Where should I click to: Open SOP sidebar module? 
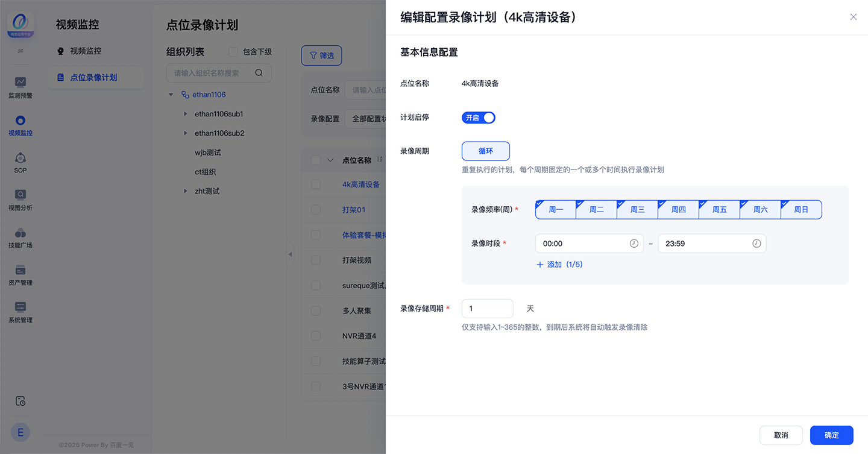pyautogui.click(x=20, y=162)
